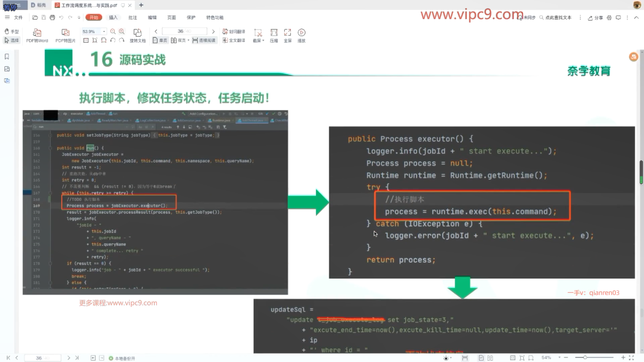Click the zoom slider in status bar
The width and height of the screenshot is (644, 362).
585,358
